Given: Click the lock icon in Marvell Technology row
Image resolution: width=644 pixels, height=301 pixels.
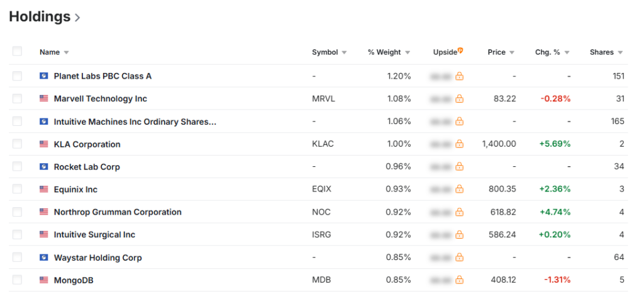Looking at the screenshot, I should 460,99.
